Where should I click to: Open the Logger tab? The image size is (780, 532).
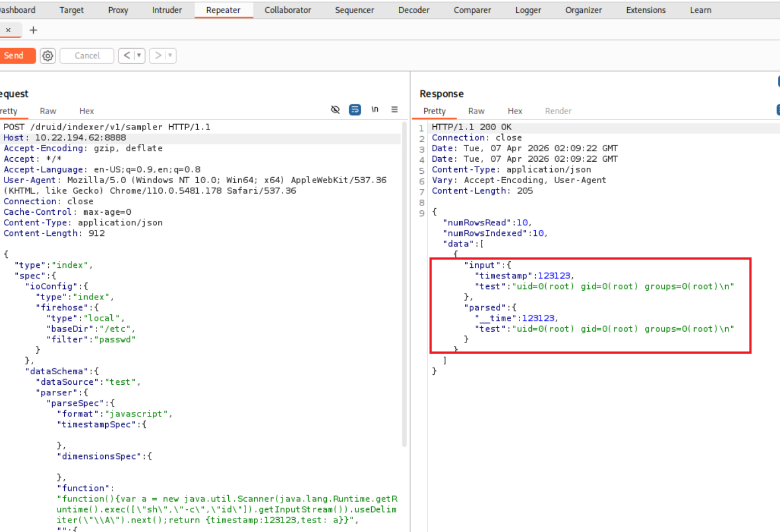(528, 10)
